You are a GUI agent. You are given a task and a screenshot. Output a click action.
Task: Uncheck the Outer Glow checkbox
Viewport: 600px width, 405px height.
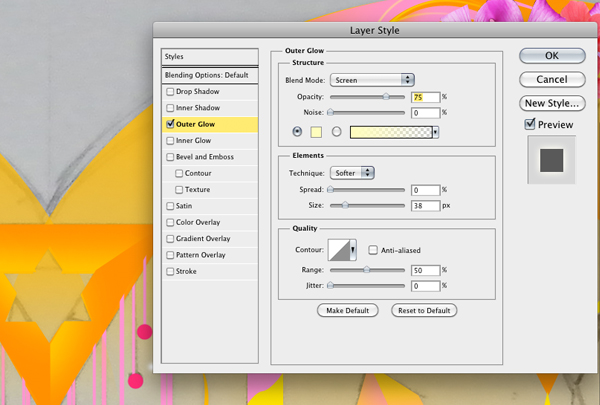point(170,124)
